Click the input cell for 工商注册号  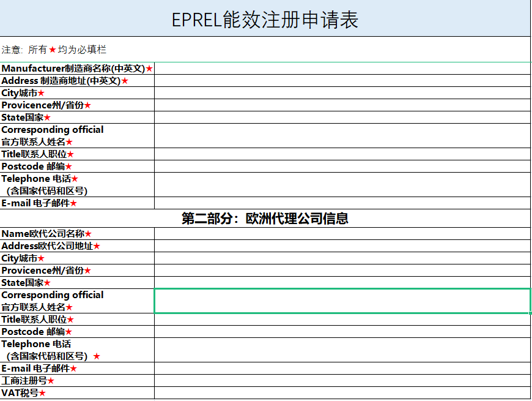click(x=342, y=380)
